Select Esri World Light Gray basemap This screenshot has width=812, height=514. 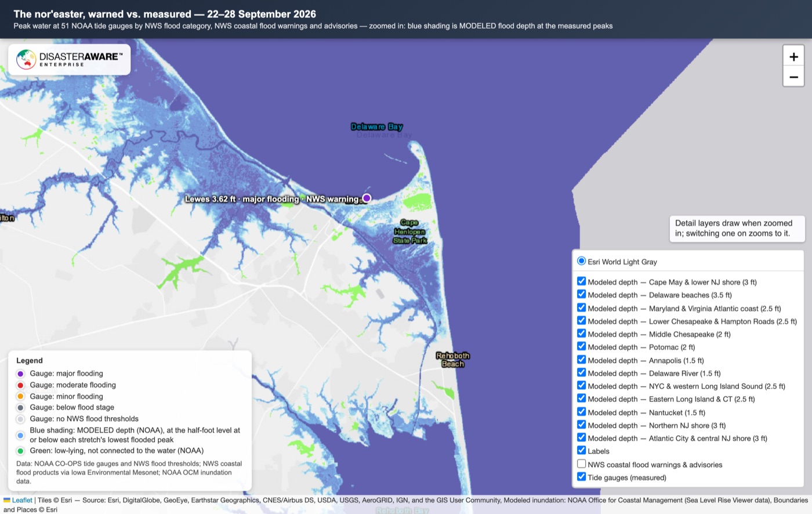click(582, 261)
